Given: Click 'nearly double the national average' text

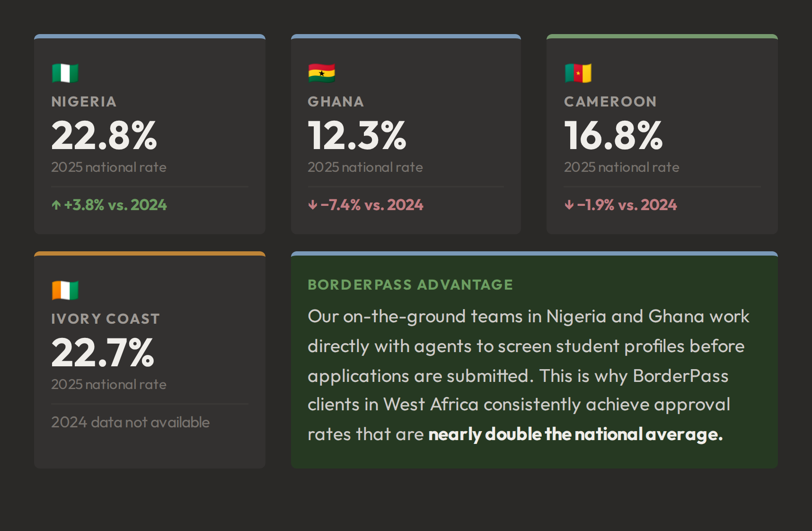Looking at the screenshot, I should click(575, 434).
